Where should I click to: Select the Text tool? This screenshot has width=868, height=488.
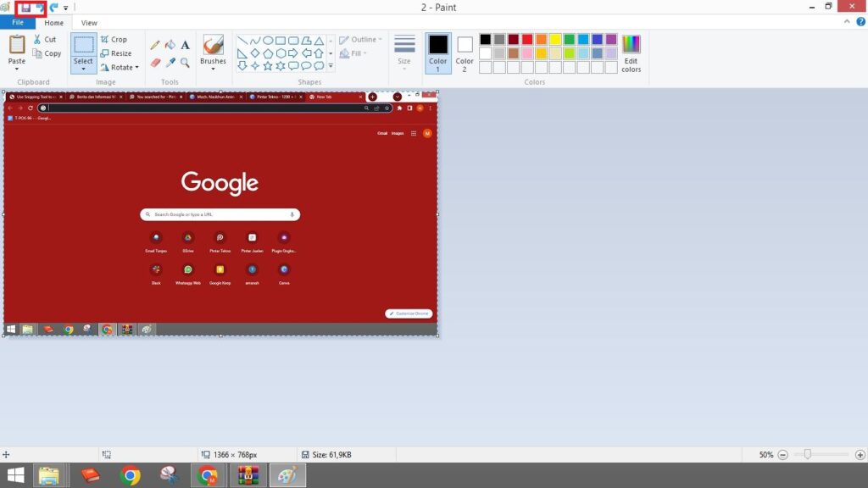tap(185, 46)
